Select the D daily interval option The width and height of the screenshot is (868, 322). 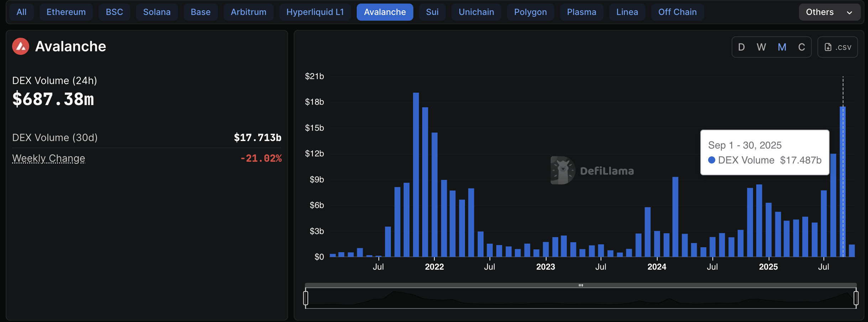742,47
